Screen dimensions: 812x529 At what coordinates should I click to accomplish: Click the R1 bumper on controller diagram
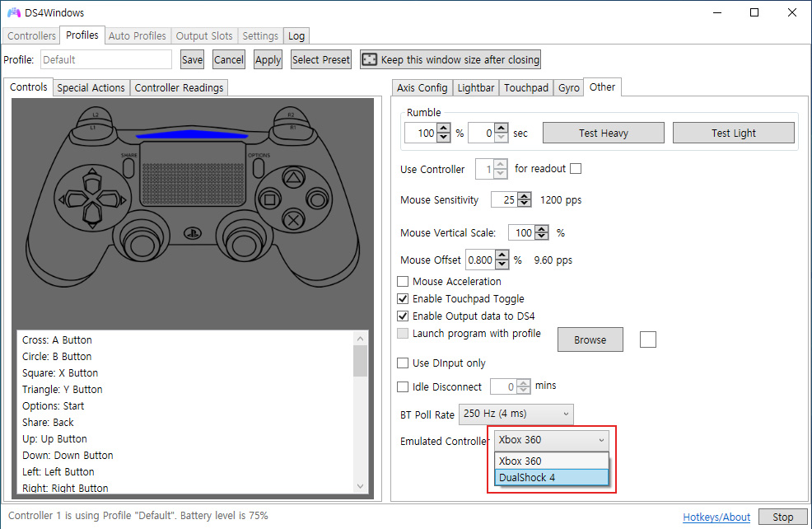pos(292,129)
